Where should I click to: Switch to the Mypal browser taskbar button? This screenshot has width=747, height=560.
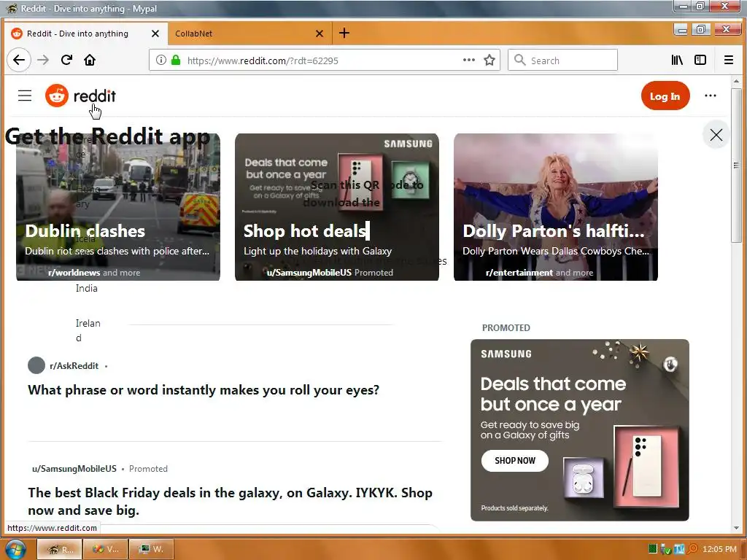60,549
